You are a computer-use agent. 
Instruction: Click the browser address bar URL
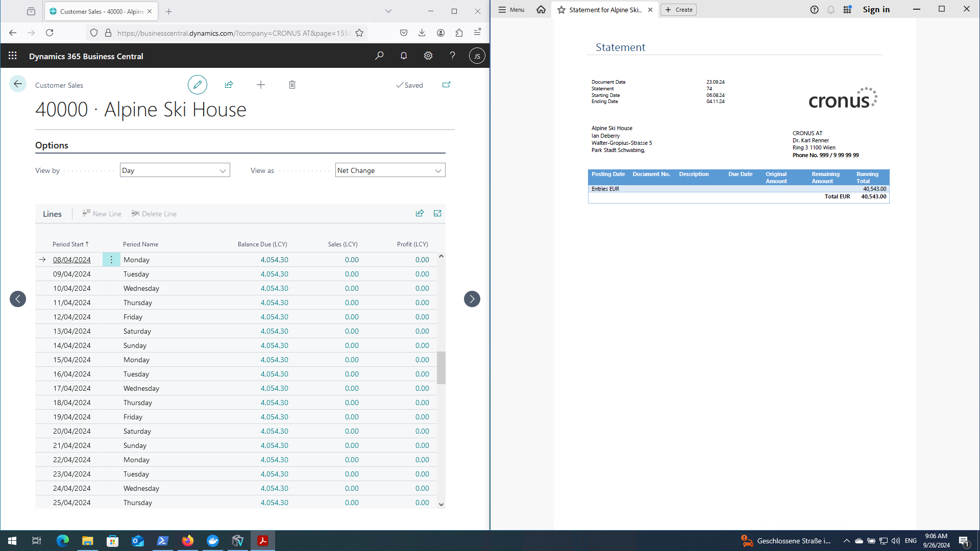coord(233,33)
